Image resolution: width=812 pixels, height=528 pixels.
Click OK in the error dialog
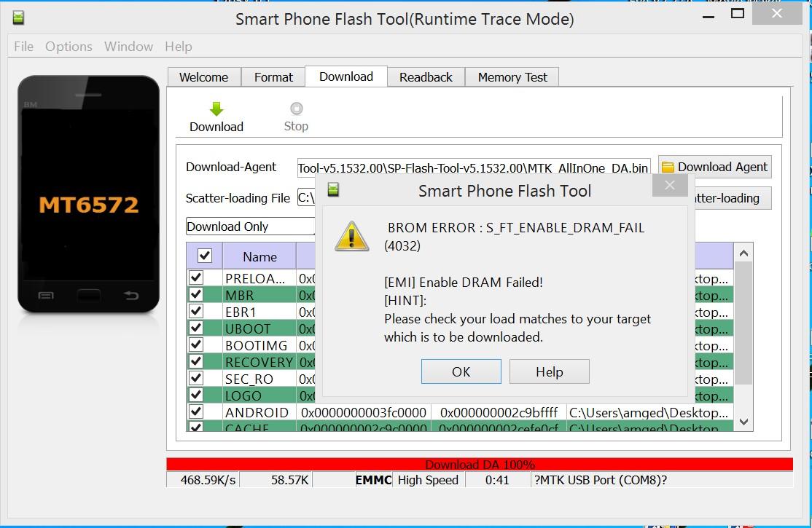point(461,371)
